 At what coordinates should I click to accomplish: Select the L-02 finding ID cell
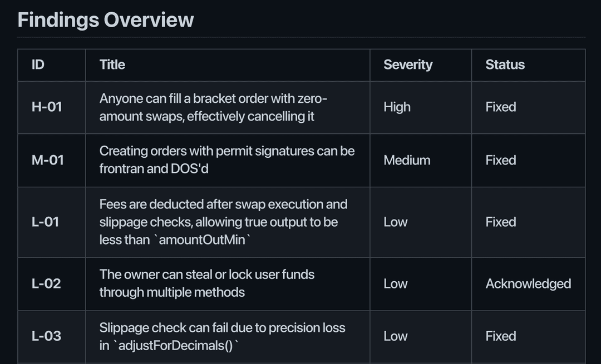[46, 283]
